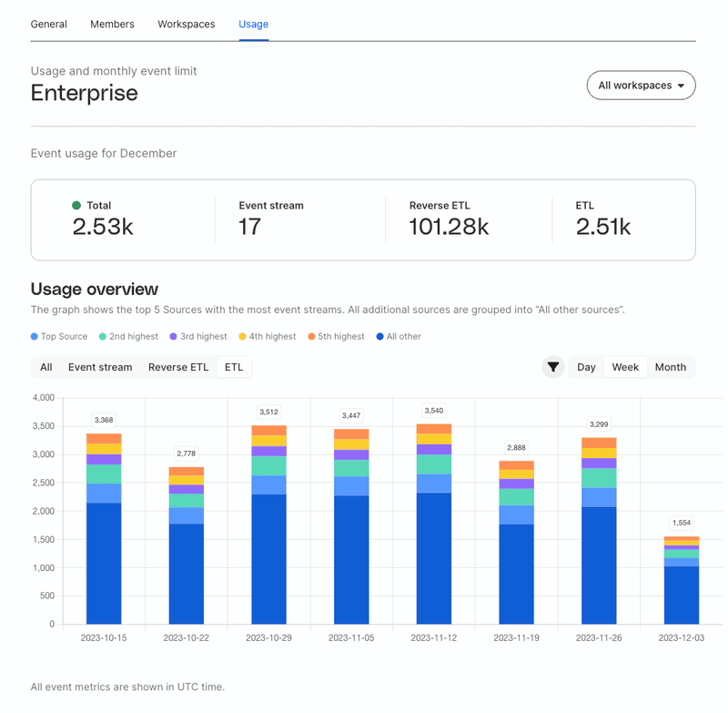Toggle the Top Source legend item

coord(57,336)
